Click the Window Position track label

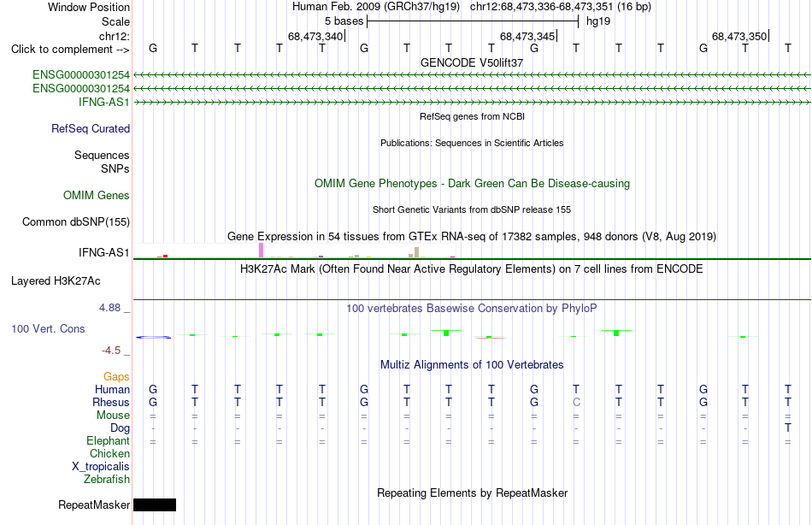89,7
